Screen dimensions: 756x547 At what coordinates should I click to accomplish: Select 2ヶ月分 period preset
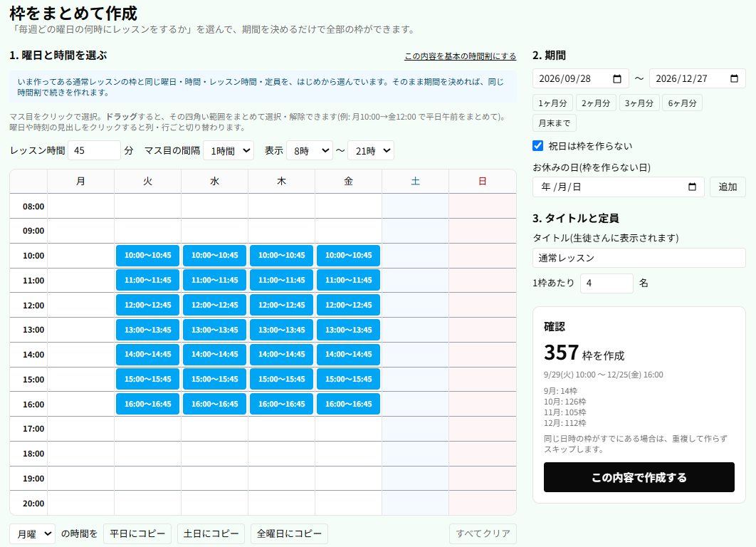tap(595, 103)
